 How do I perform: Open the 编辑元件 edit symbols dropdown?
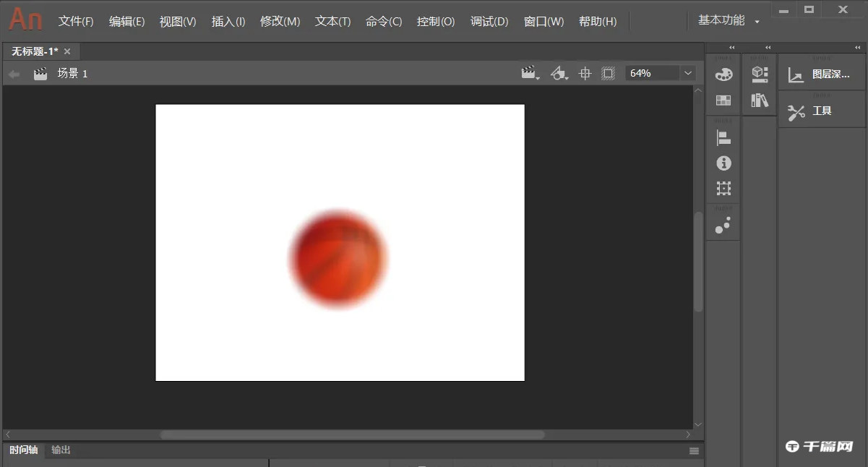coord(559,72)
